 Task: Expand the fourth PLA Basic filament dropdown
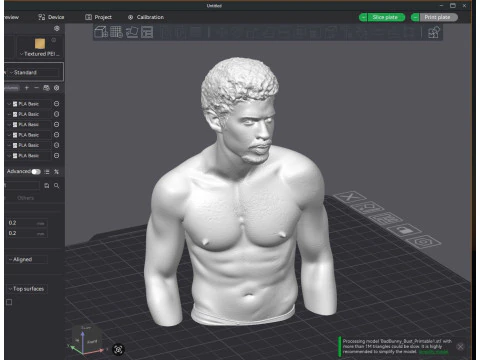click(9, 135)
